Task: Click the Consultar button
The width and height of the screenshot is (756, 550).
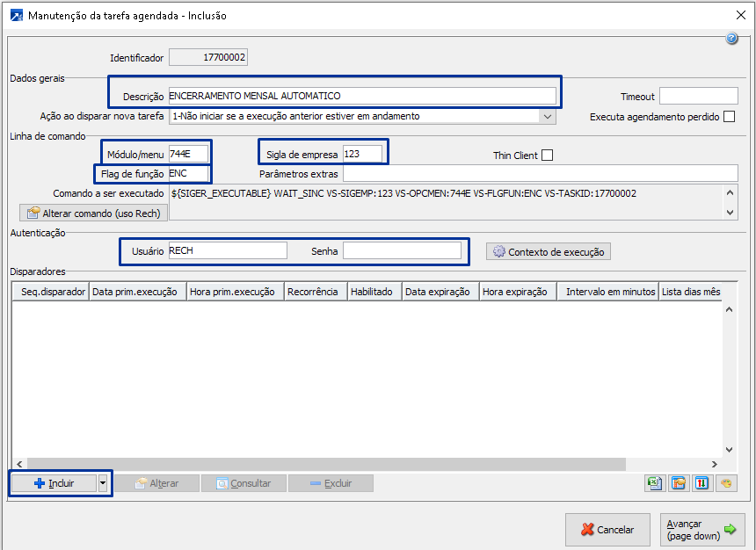Action: click(x=244, y=483)
